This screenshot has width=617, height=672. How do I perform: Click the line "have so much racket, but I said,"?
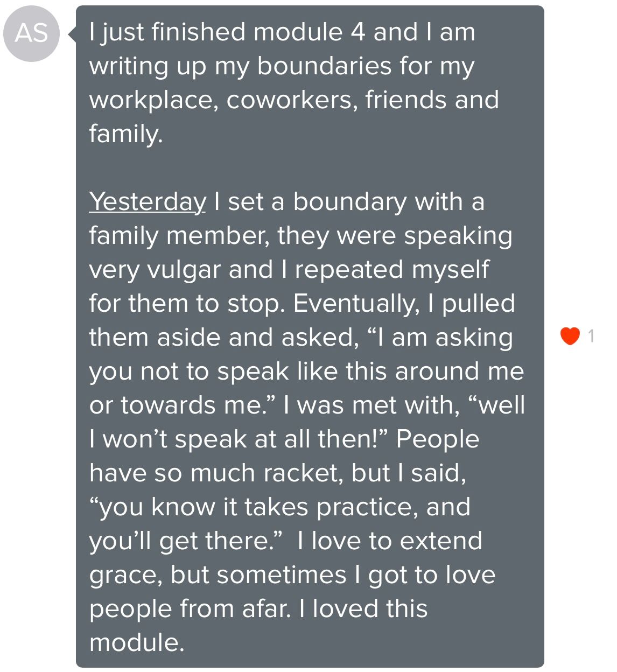click(278, 473)
